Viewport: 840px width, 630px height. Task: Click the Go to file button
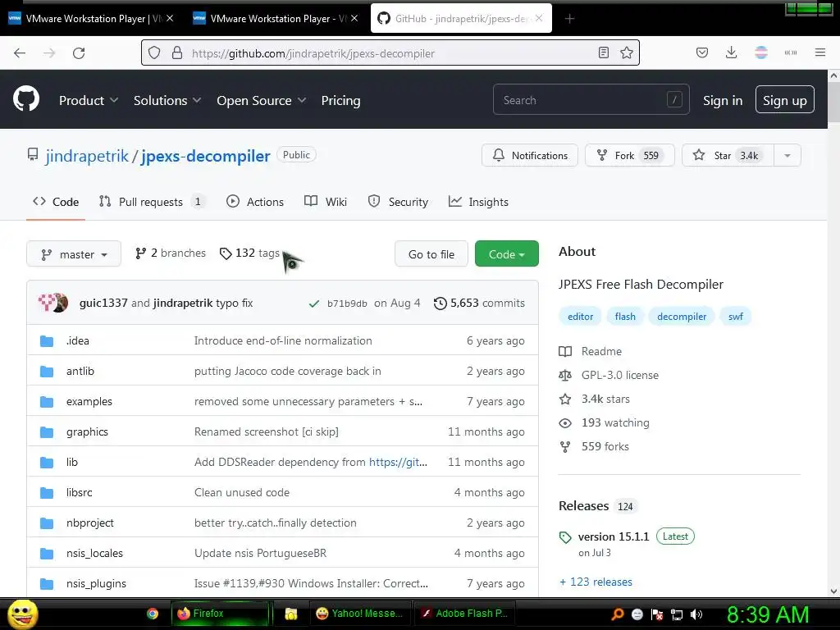point(431,254)
